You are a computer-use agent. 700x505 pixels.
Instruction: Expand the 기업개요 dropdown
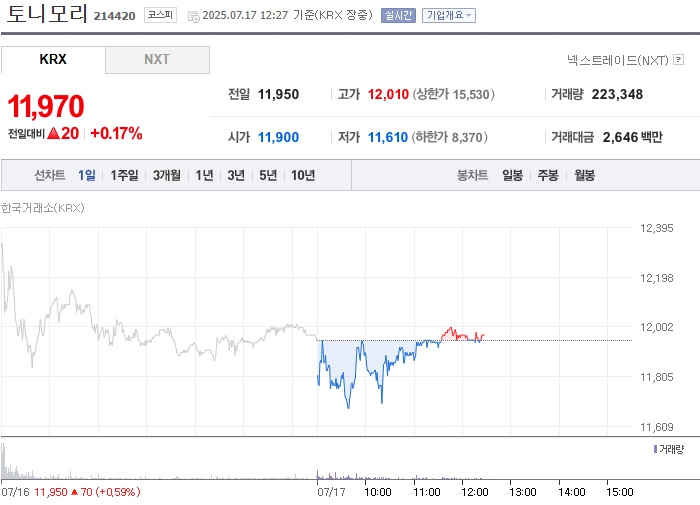tap(449, 16)
